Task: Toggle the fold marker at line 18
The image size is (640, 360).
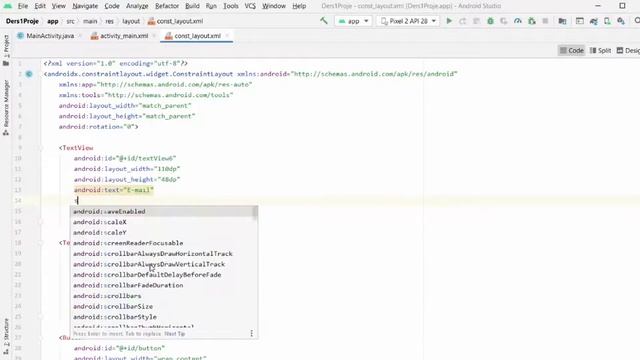Action: [41, 243]
